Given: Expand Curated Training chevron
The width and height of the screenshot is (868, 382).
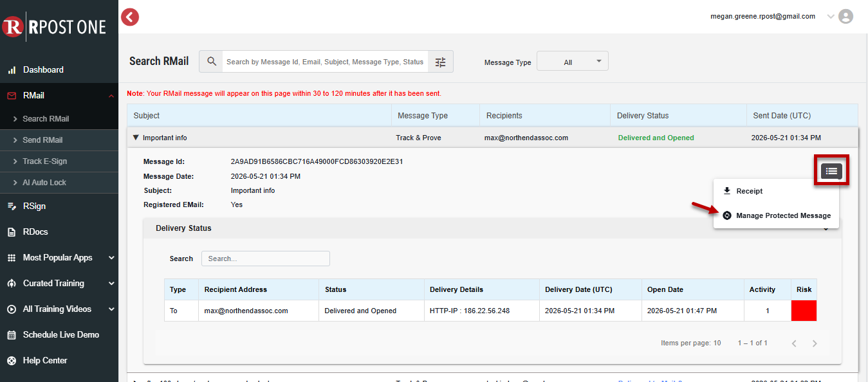Looking at the screenshot, I should pos(111,284).
